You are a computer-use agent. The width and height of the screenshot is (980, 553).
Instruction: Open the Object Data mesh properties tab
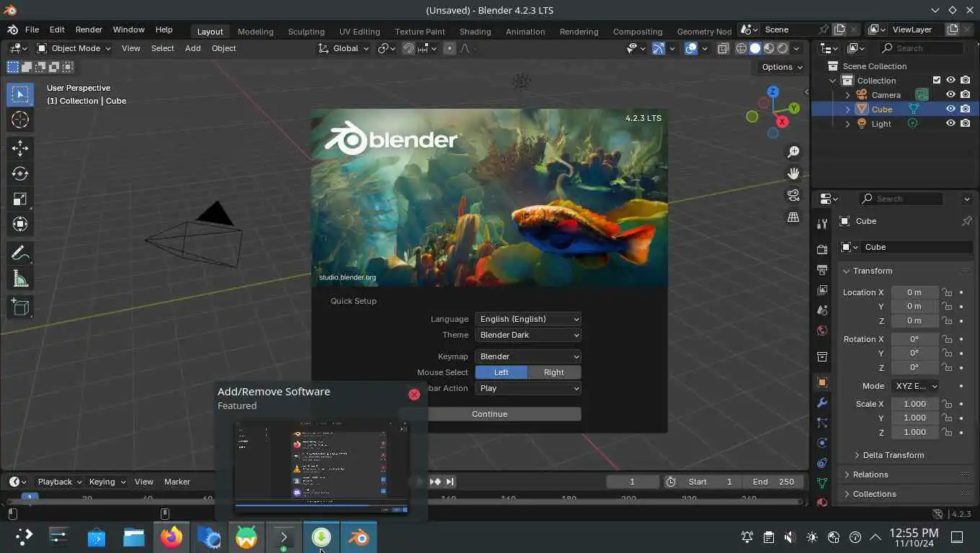tap(822, 483)
